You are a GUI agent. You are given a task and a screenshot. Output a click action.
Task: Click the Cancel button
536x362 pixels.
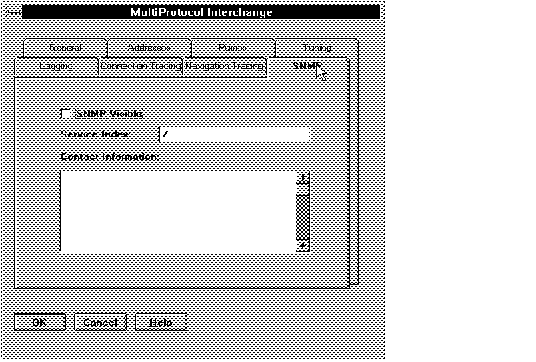(100, 322)
